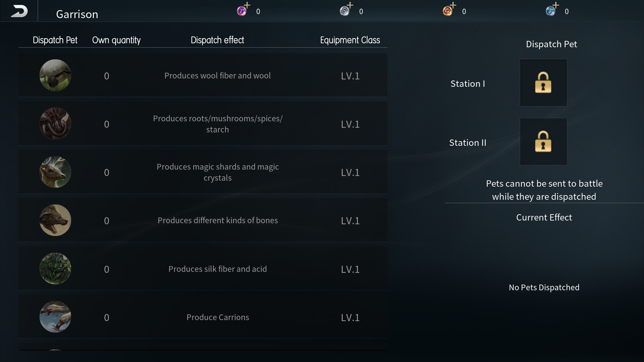Select the 'Produces wool fiber and wool' row
The image size is (644, 362).
(x=203, y=75)
